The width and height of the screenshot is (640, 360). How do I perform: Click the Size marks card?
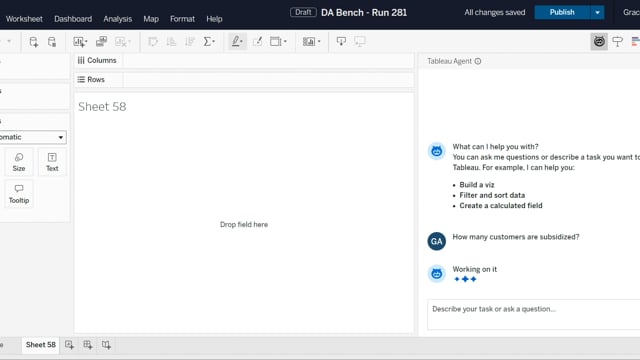(x=19, y=162)
